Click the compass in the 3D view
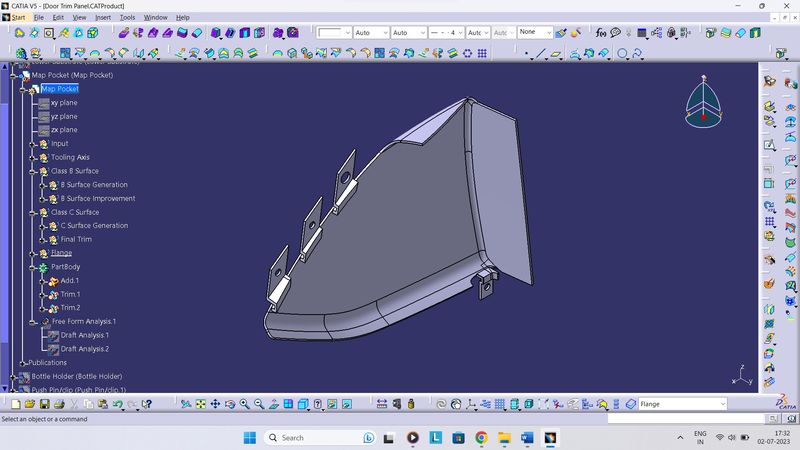The image size is (800, 450). click(703, 102)
